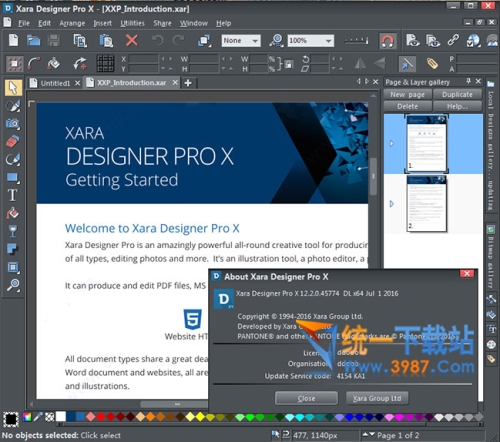Screen dimensions: 500x442
Task: Close the Untitled1 tab
Action: pos(77,83)
